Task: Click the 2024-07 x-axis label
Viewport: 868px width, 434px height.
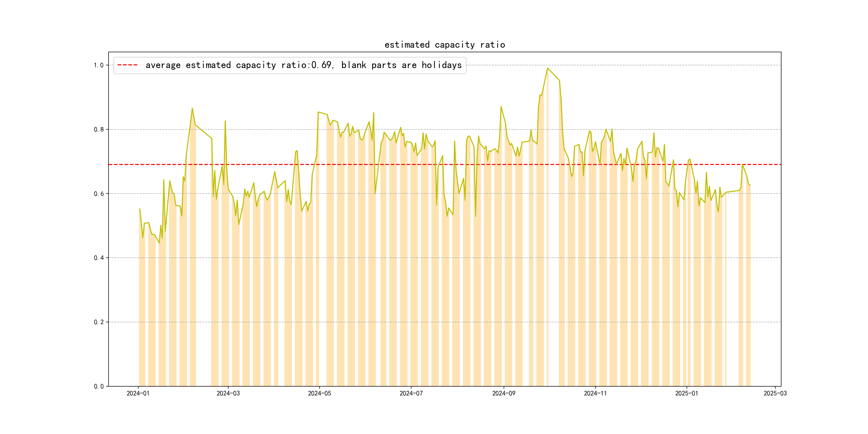Action: (411, 393)
